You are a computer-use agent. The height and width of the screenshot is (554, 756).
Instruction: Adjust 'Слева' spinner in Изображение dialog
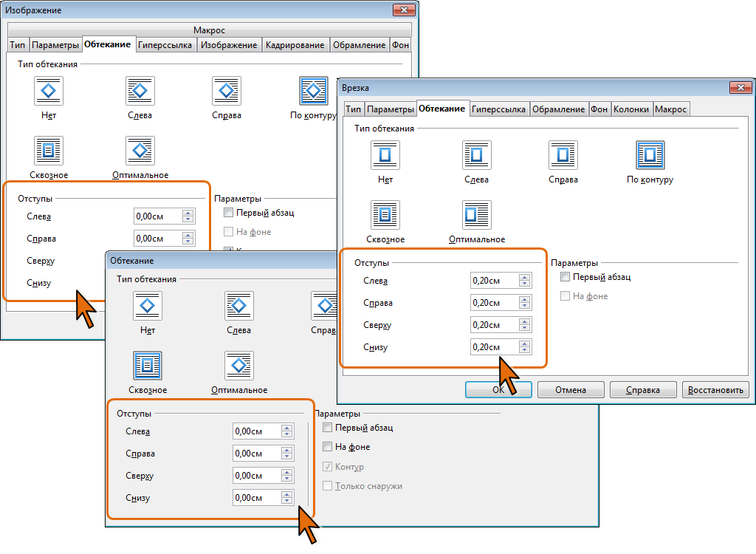tap(188, 216)
